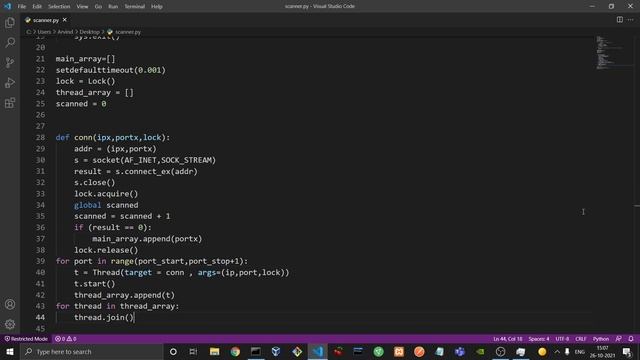
Task: Select the scanner.py editor tab
Action: coord(46,20)
